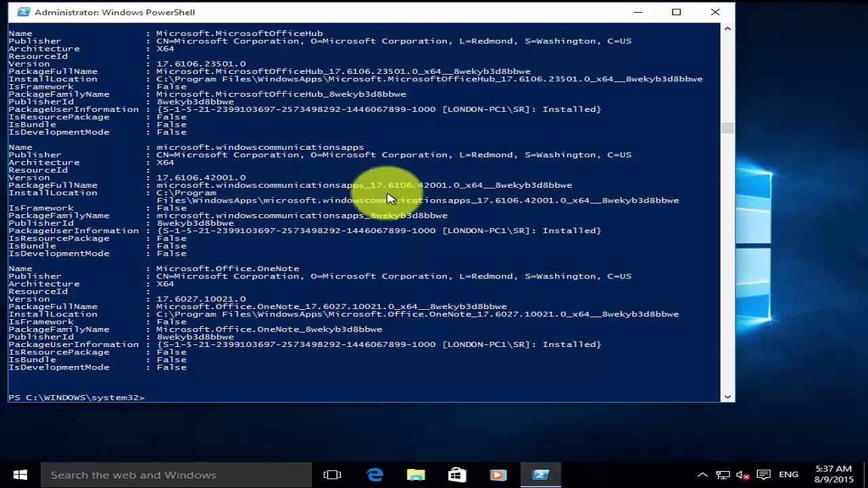This screenshot has height=488, width=868.
Task: Switch the ENG input language indicator
Action: (789, 475)
